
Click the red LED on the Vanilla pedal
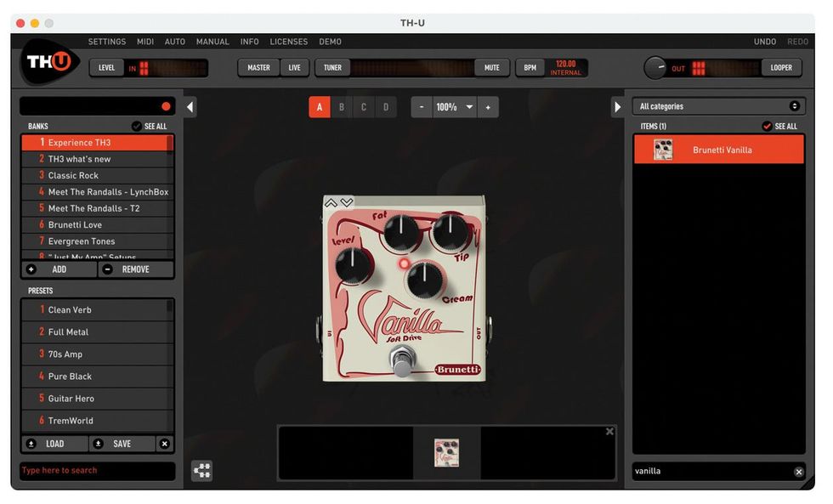pos(404,263)
